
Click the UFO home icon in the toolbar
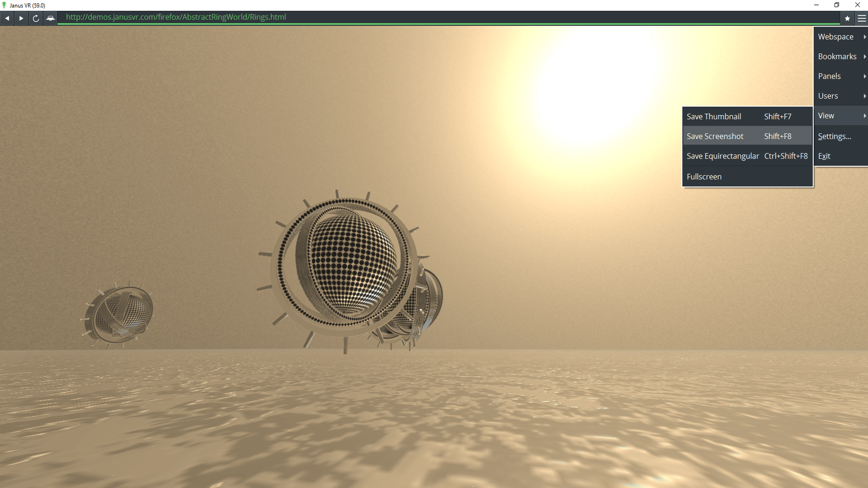tap(50, 18)
